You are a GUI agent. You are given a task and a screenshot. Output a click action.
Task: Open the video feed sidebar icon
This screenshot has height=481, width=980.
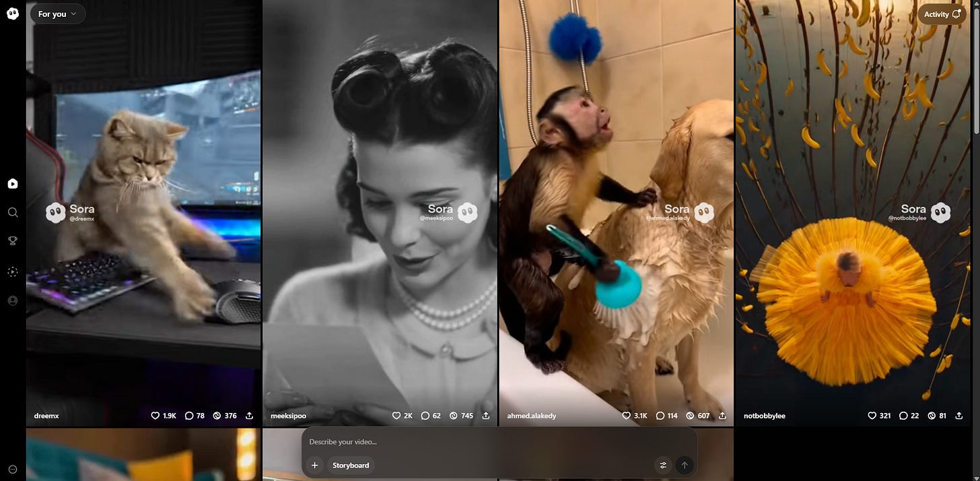(x=13, y=183)
